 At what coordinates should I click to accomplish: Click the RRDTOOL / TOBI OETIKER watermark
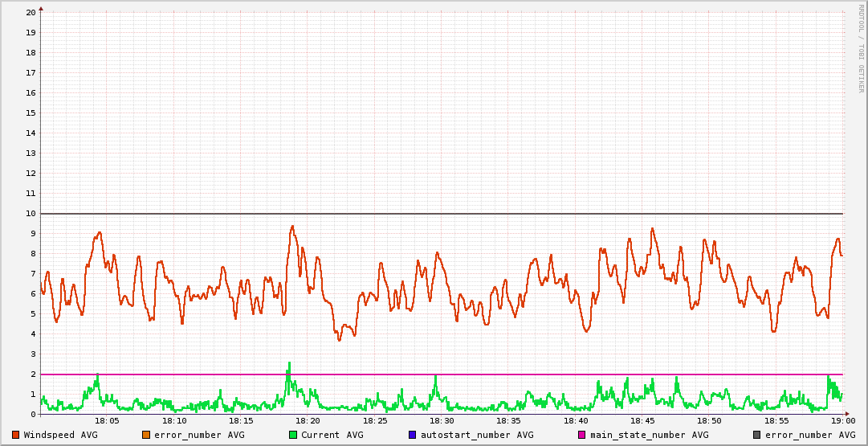pyautogui.click(x=861, y=48)
